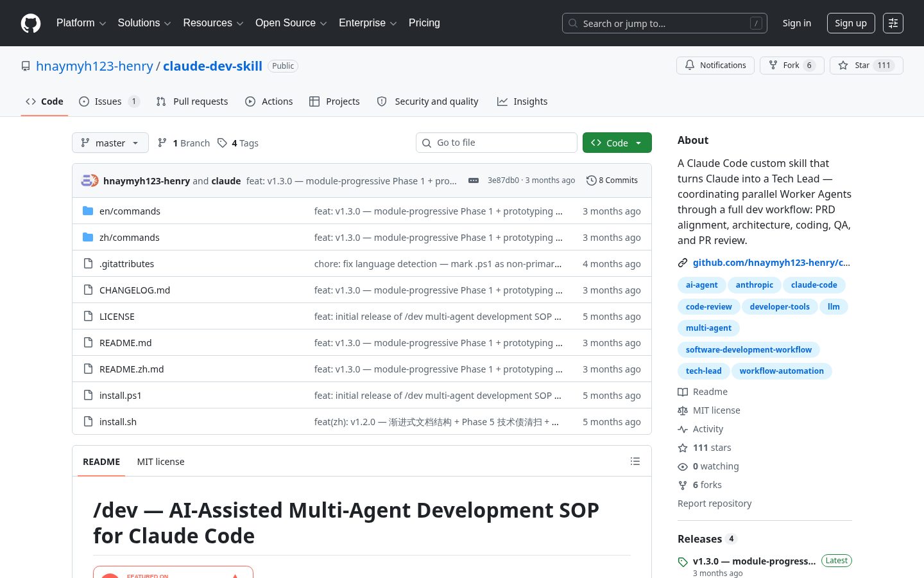This screenshot has width=924, height=578.
Task: Click the software-development-workflow topic tag
Action: (748, 350)
